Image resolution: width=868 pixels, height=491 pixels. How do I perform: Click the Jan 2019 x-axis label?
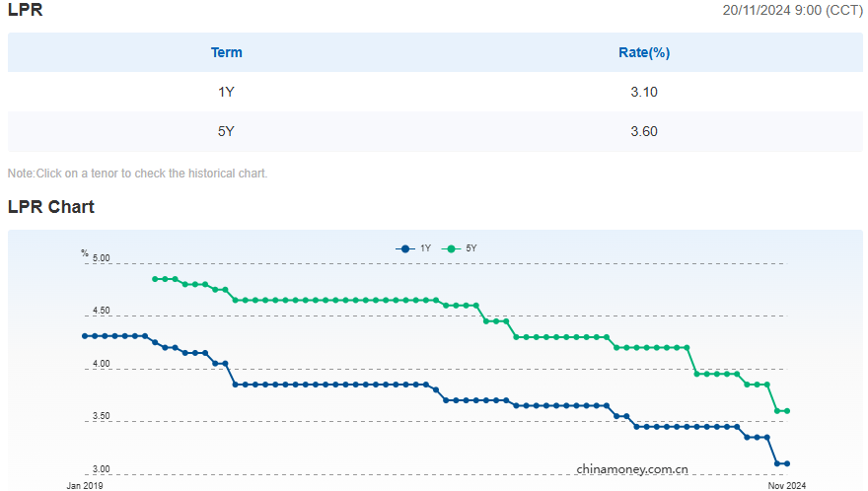[x=85, y=485]
